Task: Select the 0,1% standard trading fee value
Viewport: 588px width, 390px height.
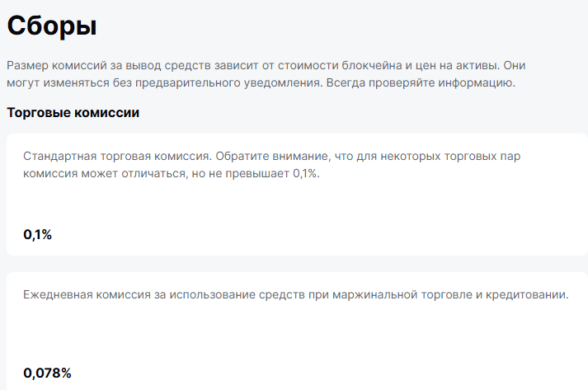Action: coord(38,235)
